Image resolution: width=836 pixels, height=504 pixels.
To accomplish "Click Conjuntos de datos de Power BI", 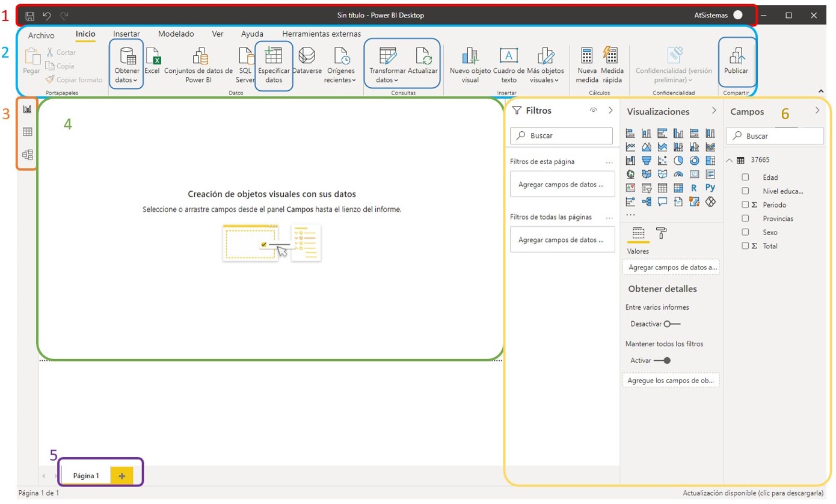I will pyautogui.click(x=198, y=65).
